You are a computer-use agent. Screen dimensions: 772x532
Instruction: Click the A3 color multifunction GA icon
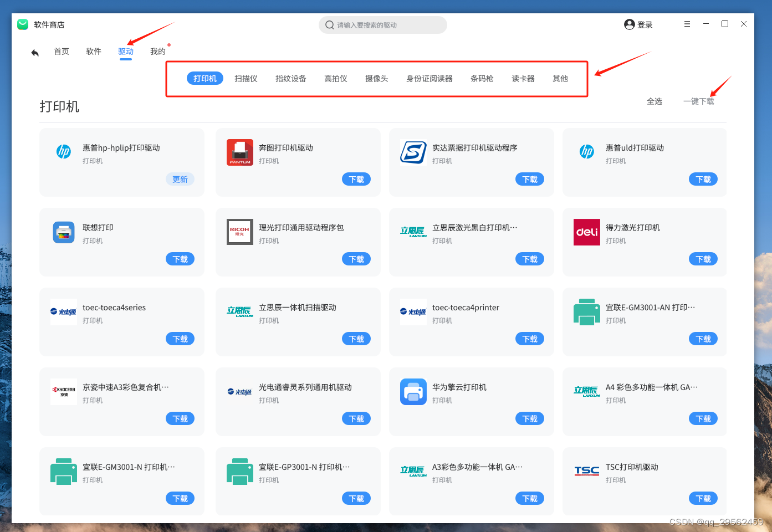click(413, 472)
